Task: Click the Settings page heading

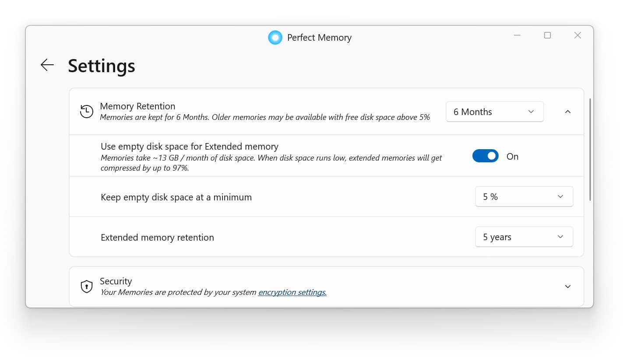Action: [102, 66]
